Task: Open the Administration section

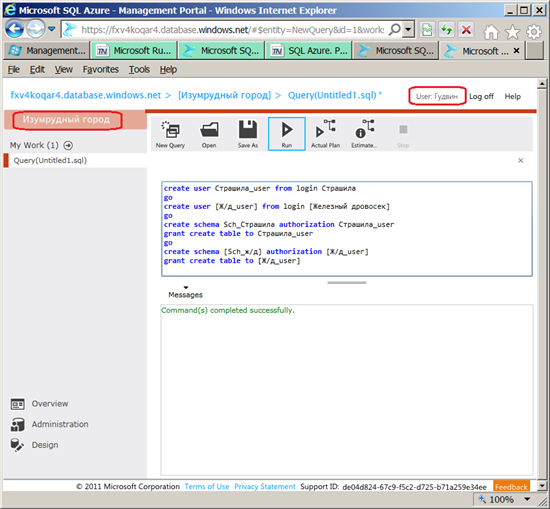Action: tap(49, 424)
